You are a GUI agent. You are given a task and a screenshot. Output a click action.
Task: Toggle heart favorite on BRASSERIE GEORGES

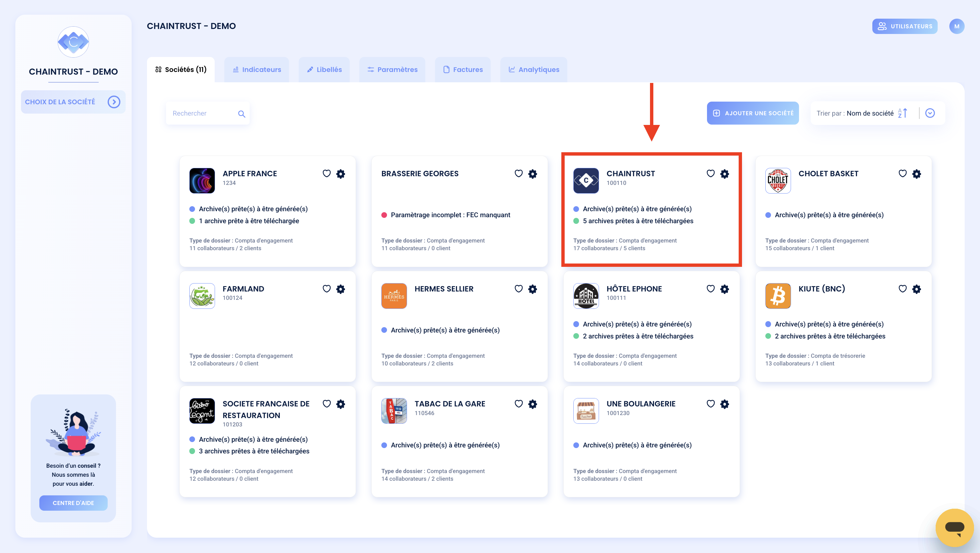(519, 174)
